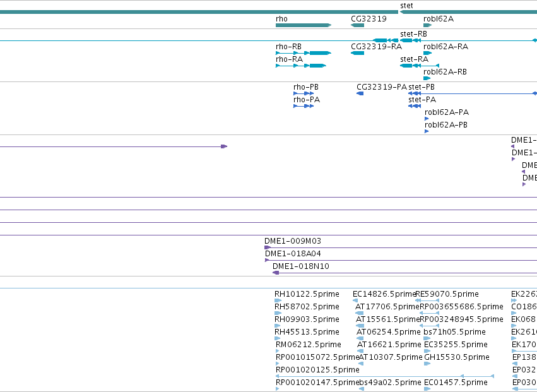Screen dimensions: 537x392
Task: Select robl62A-PB protein feature
Action: (x=427, y=131)
